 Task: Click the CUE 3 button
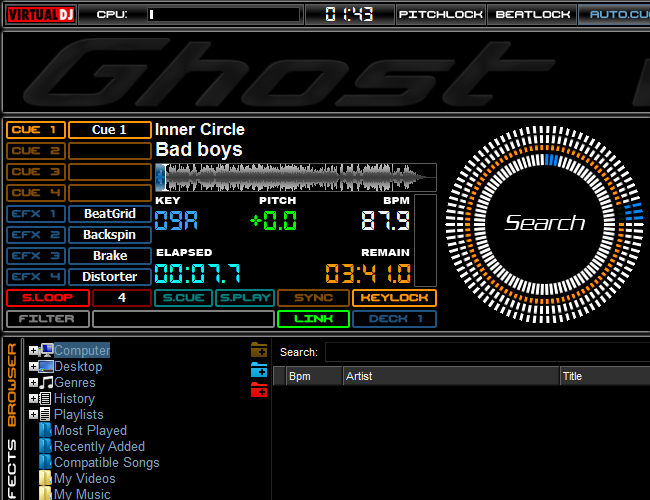click(x=36, y=172)
